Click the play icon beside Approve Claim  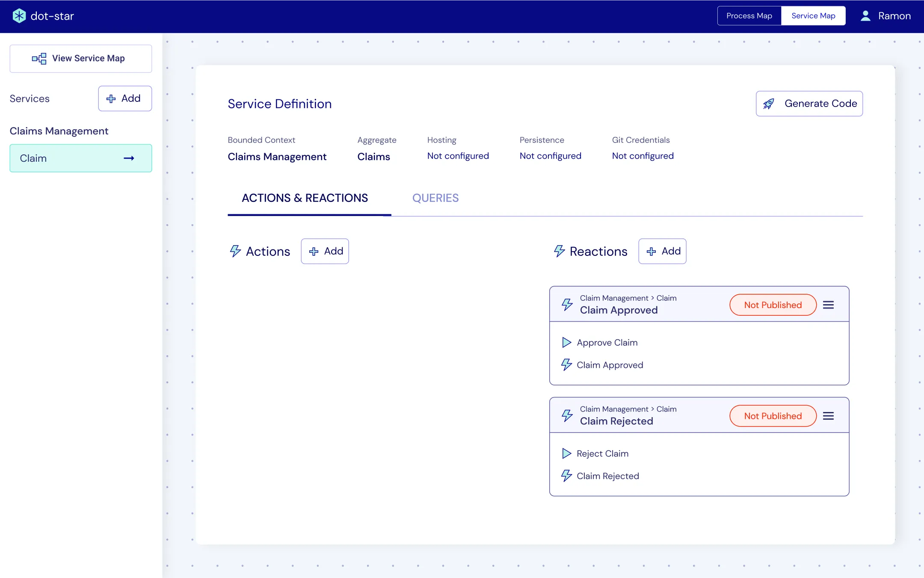(566, 342)
